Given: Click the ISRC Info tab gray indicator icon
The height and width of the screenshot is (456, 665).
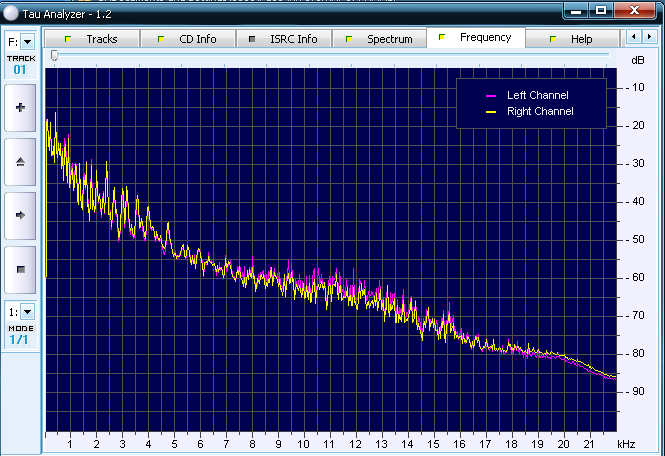Looking at the screenshot, I should 252,39.
